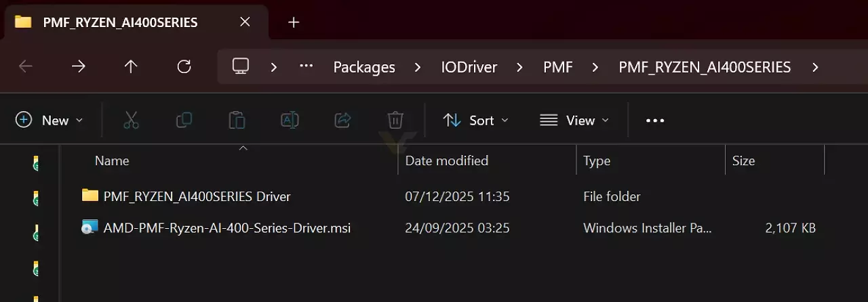Screen dimensions: 868x302
Task: Click date 24/09/2025 03:25 cell
Action: pos(457,228)
